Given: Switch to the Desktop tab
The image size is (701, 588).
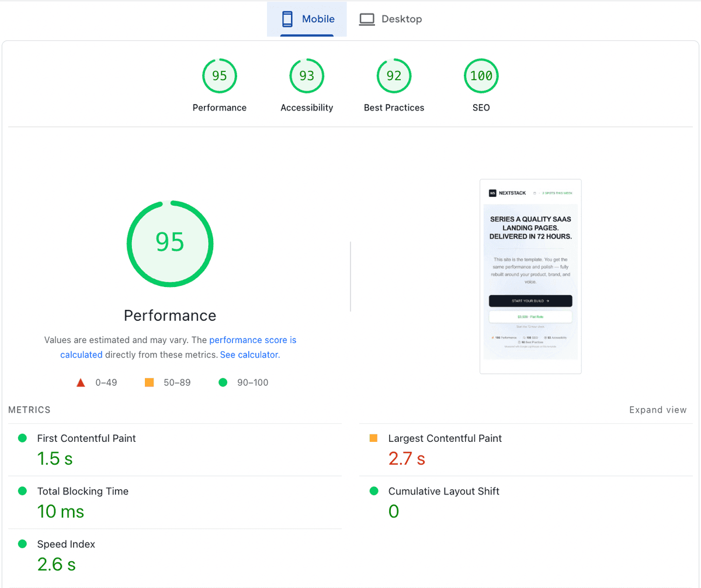Looking at the screenshot, I should (x=390, y=18).
